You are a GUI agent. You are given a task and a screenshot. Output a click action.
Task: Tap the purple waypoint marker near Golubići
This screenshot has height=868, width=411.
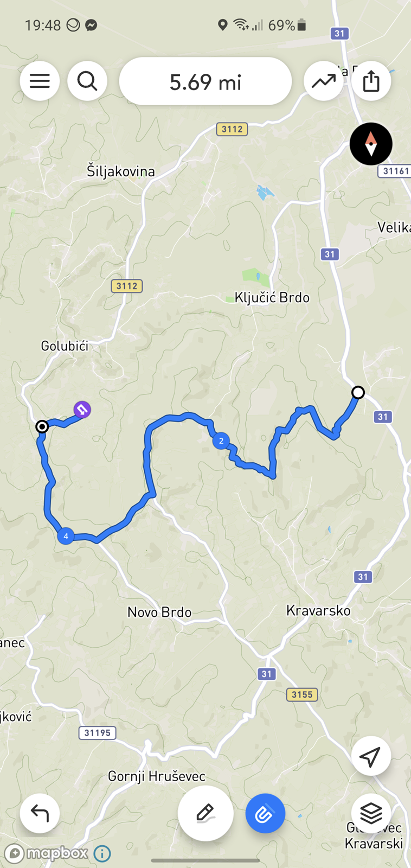(82, 409)
